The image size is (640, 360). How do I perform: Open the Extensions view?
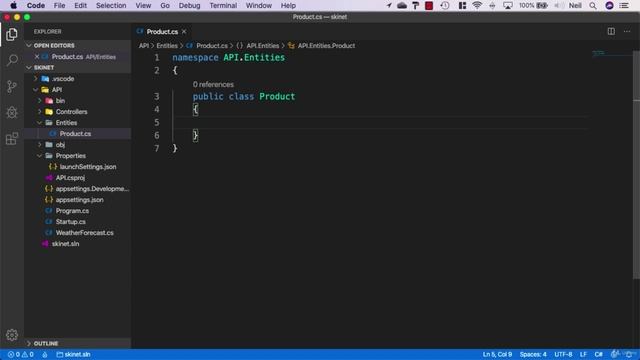click(x=12, y=139)
